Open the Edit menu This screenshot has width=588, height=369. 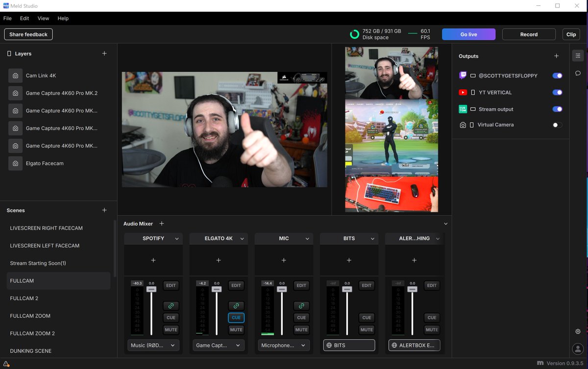click(x=24, y=18)
